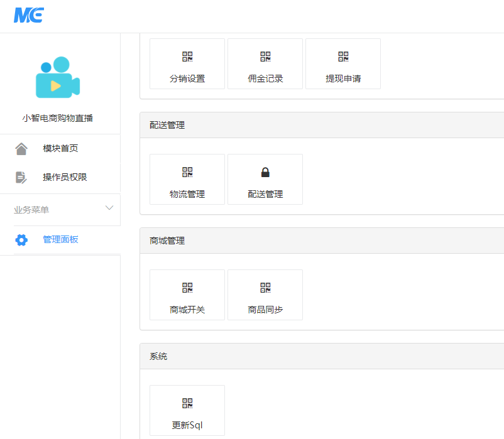Click the QR icon above 更新Sql

(187, 403)
